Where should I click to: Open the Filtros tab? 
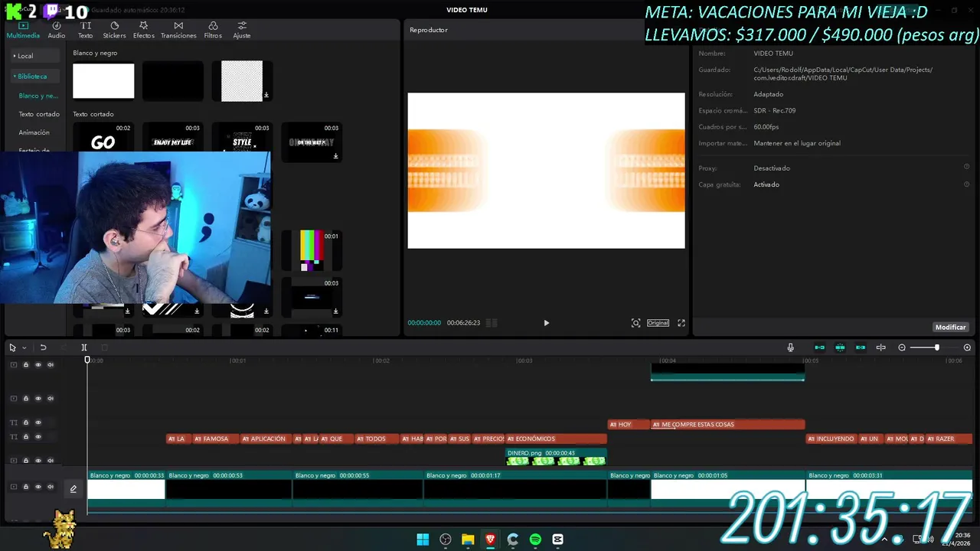213,30
